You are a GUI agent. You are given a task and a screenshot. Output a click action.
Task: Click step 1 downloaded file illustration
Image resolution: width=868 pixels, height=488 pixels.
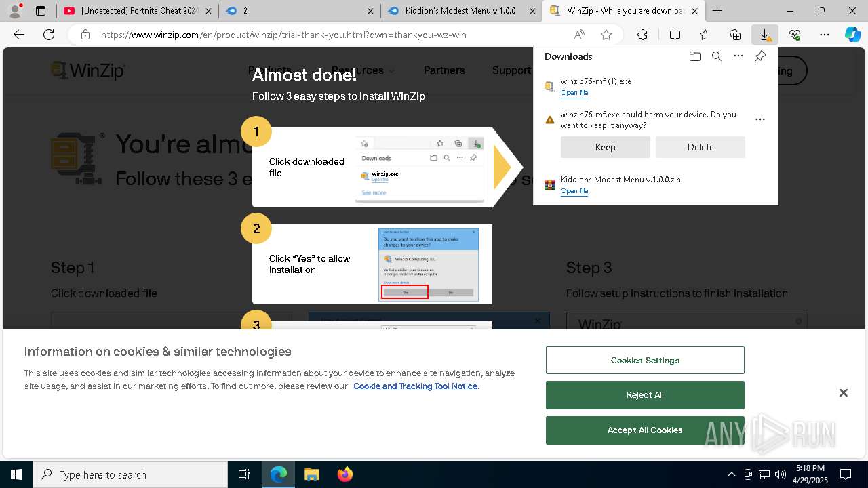coord(419,169)
